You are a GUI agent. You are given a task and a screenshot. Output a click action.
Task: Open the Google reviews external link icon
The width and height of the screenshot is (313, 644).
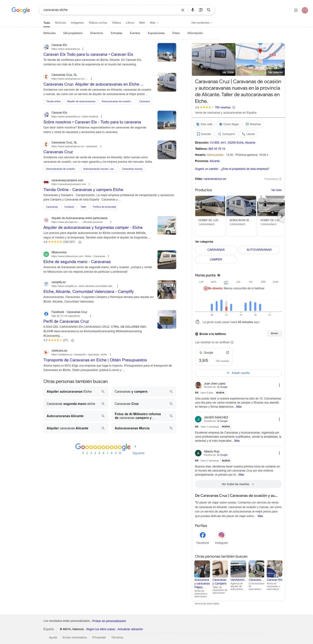[x=227, y=352]
